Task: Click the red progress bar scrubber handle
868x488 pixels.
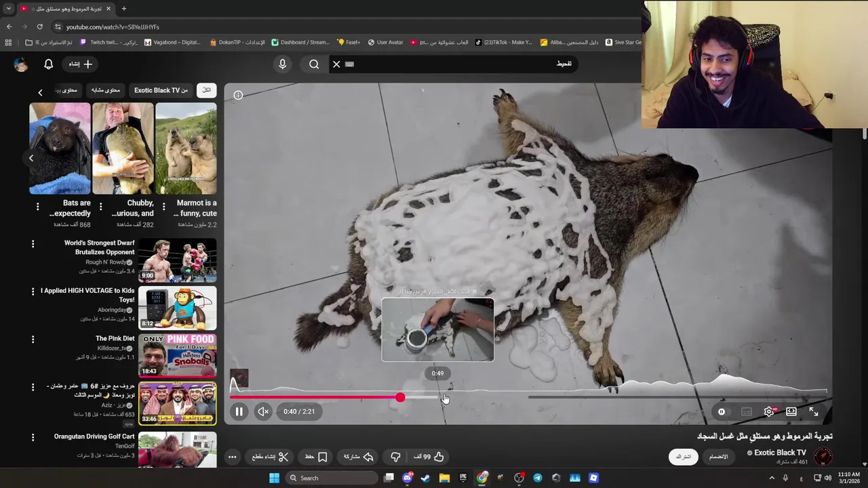Action: [x=400, y=397]
